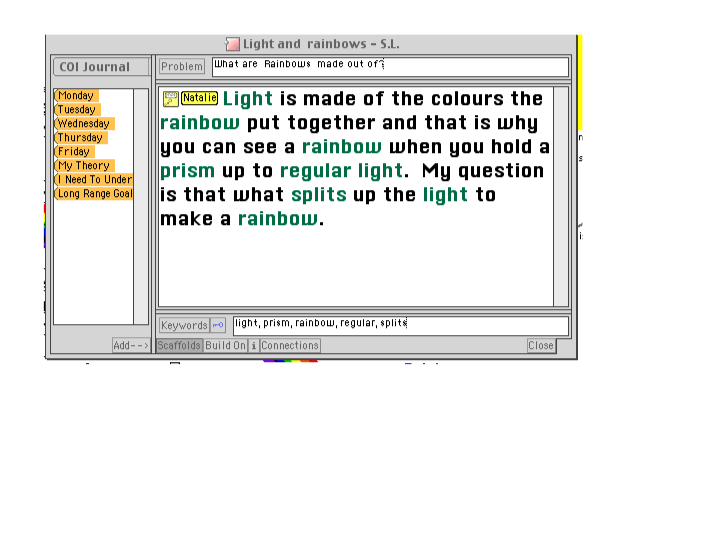720x540 pixels.
Task: Click the green word 'splits'
Action: tap(319, 195)
